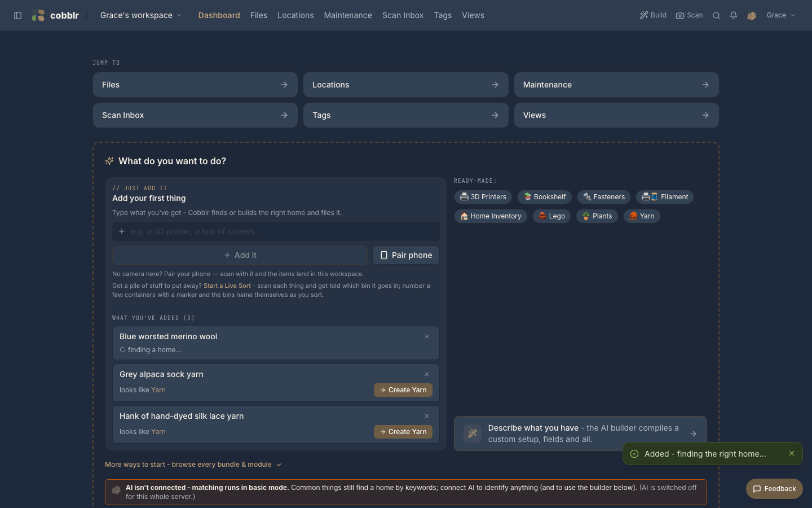The height and width of the screenshot is (508, 812).
Task: Remove Blue worsted merino wool item
Action: click(x=427, y=336)
